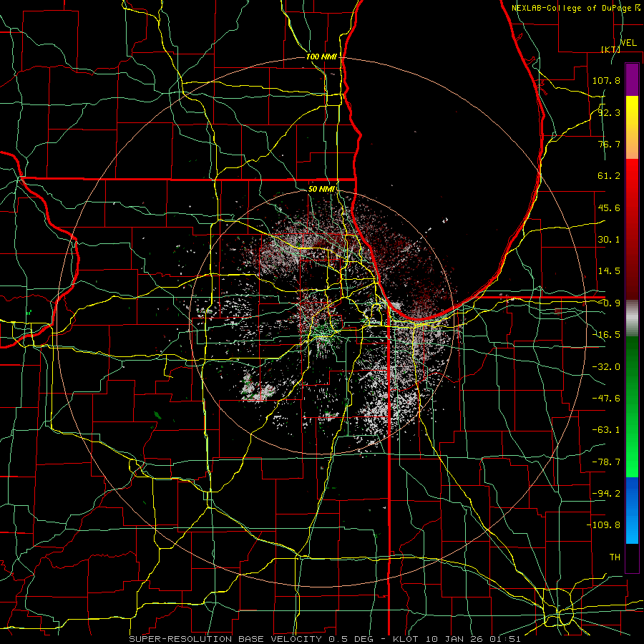Image resolution: width=644 pixels, height=644 pixels.
Task: Select the -32.0 velocity scale value
Action: (606, 367)
